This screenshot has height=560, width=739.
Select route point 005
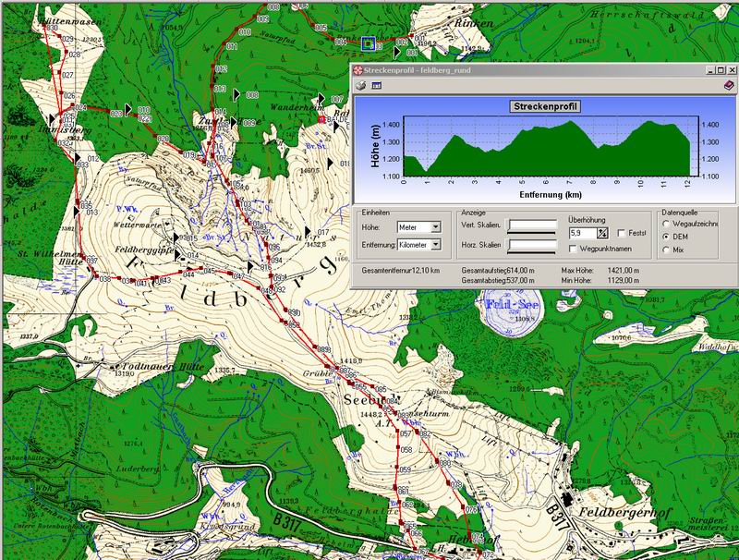point(313,27)
